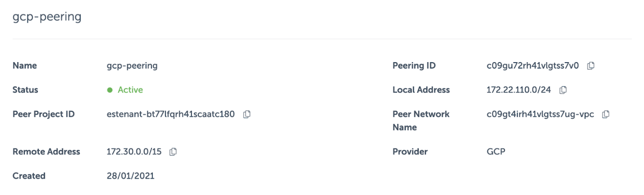The image size is (644, 195).
Task: Click the green Active status dot
Action: click(x=110, y=90)
